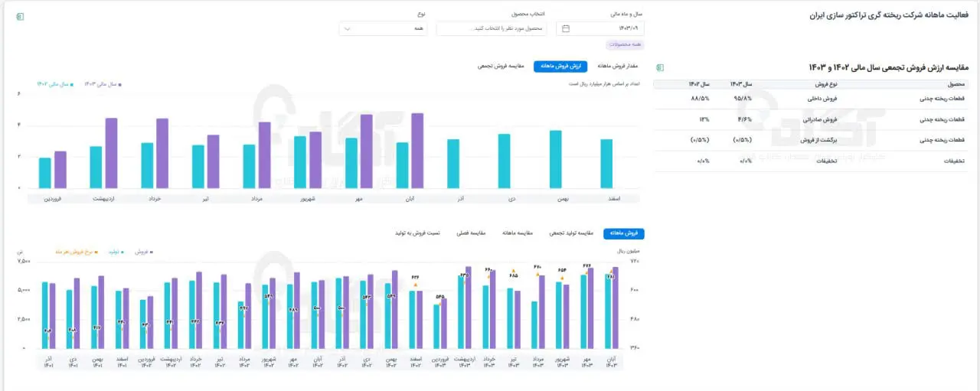The height and width of the screenshot is (391, 980).
Task: Click the دی label on upper chart axis
Action: point(512,199)
